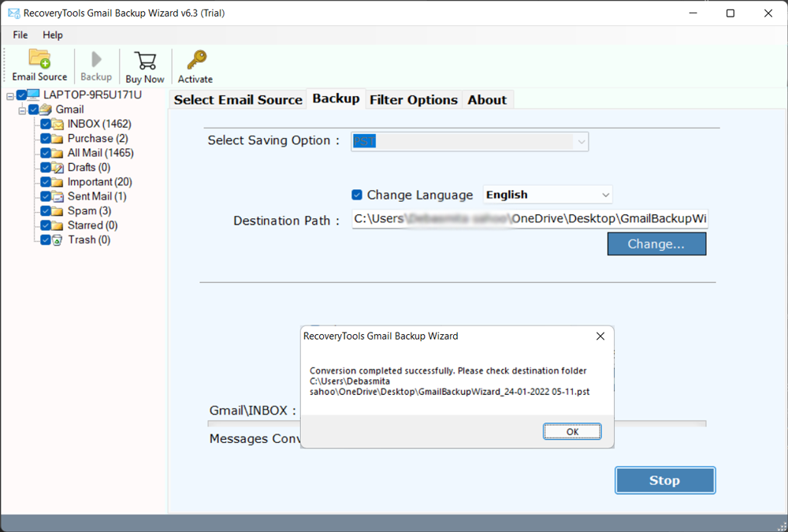Maximize the Gmail Backup Wizard window
Screen dimensions: 788x532
730,13
